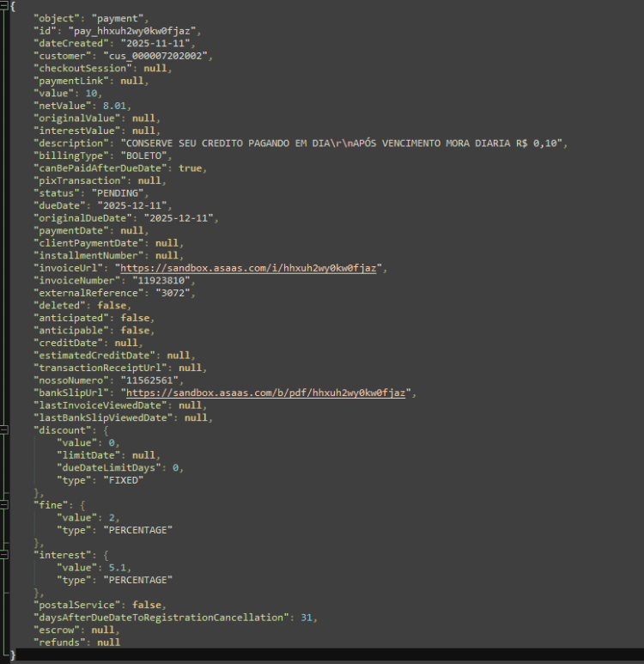Click the interest value 5.1

(118, 568)
